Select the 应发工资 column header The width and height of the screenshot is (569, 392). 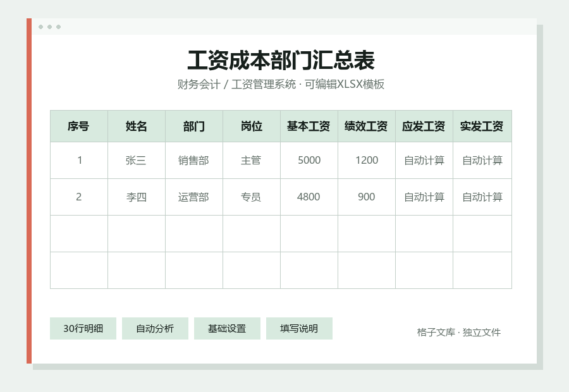coord(424,126)
